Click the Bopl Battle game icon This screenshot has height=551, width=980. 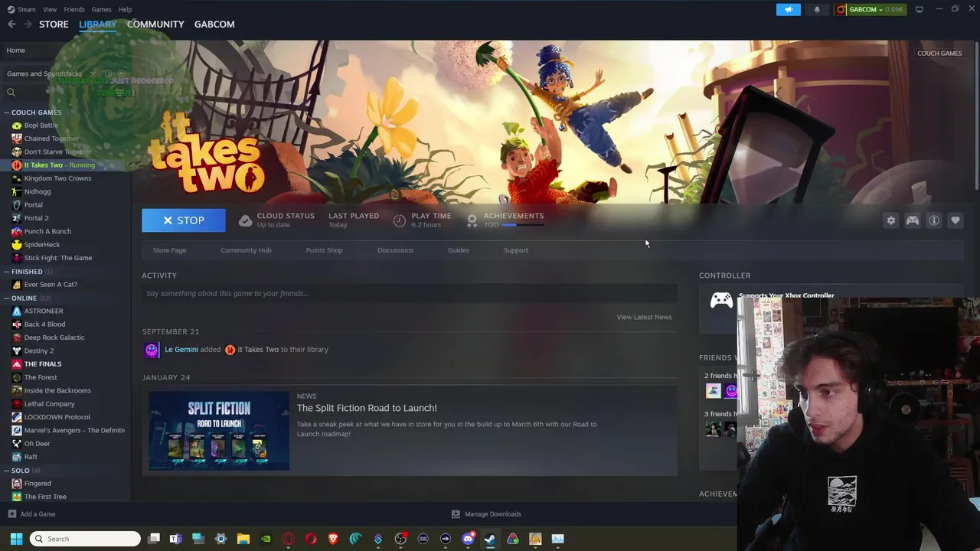17,126
